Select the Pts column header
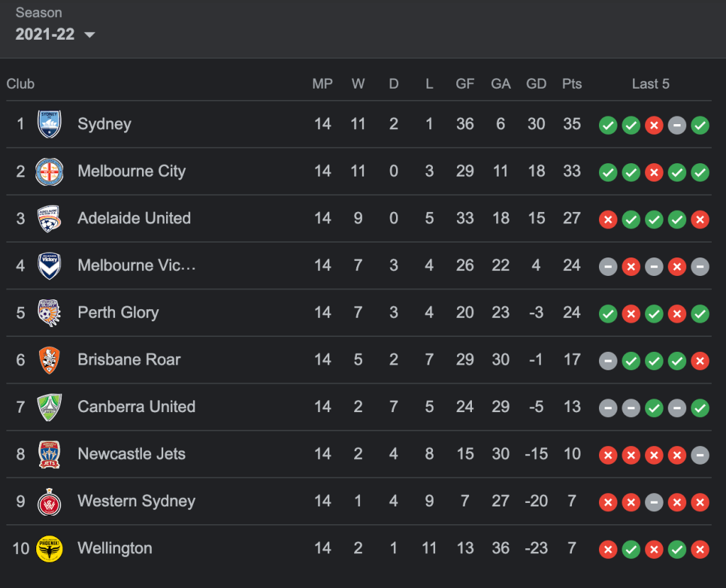Viewport: 726px width, 588px height. (x=571, y=84)
